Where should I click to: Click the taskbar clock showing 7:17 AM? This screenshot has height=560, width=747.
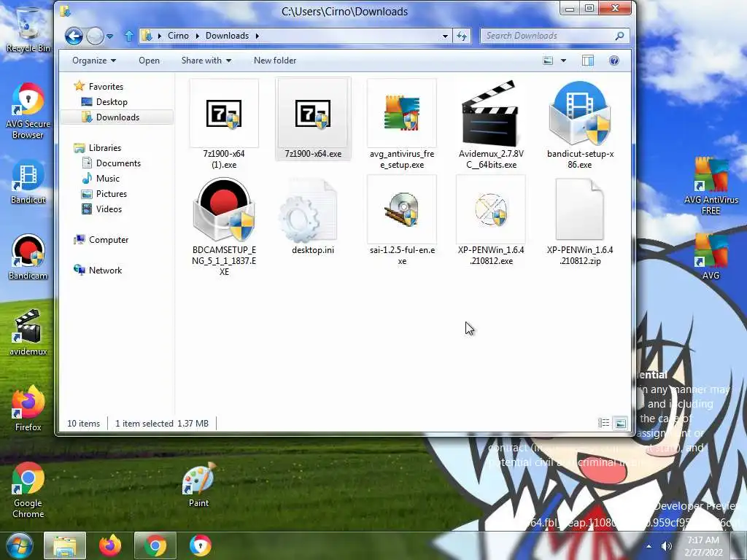[x=704, y=545]
